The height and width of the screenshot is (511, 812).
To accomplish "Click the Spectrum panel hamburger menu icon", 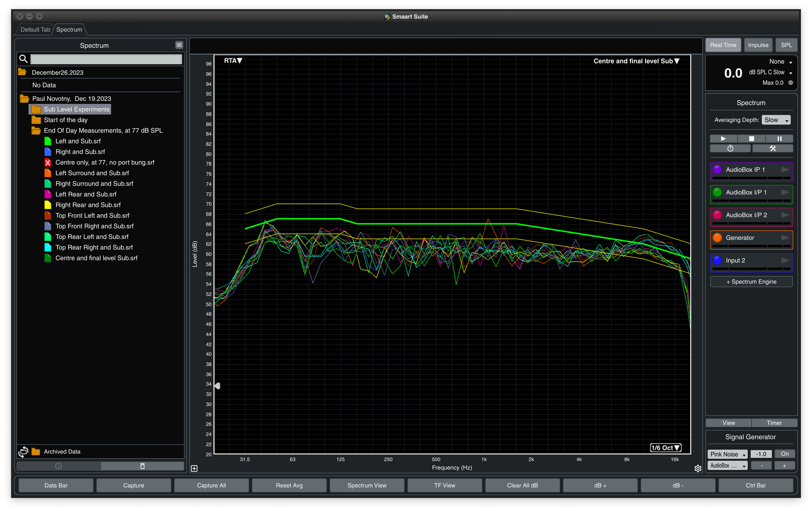I will (179, 45).
